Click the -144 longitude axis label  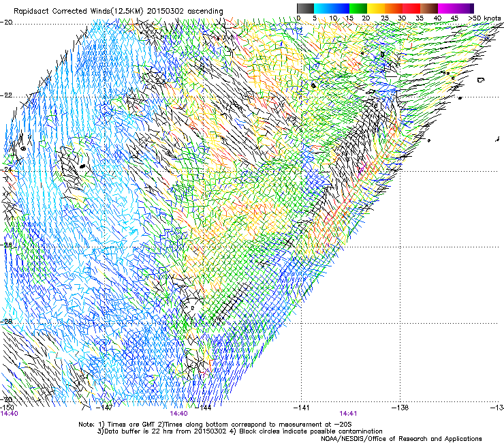point(203,408)
